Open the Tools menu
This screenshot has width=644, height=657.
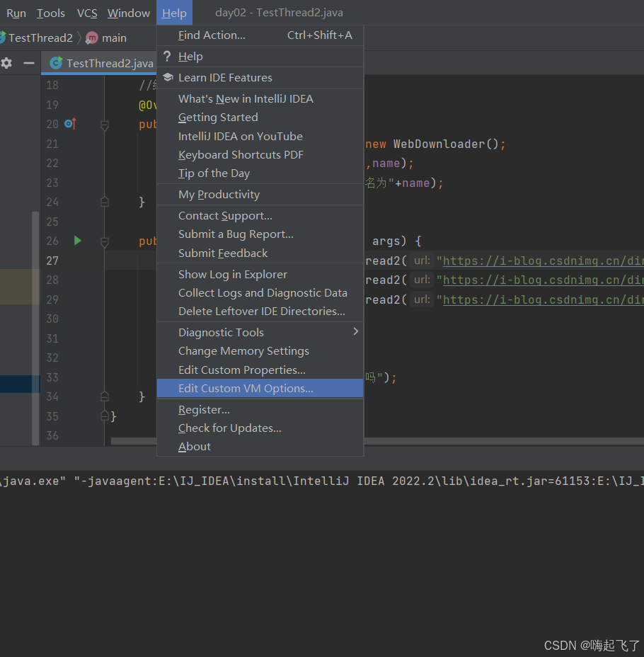click(51, 13)
